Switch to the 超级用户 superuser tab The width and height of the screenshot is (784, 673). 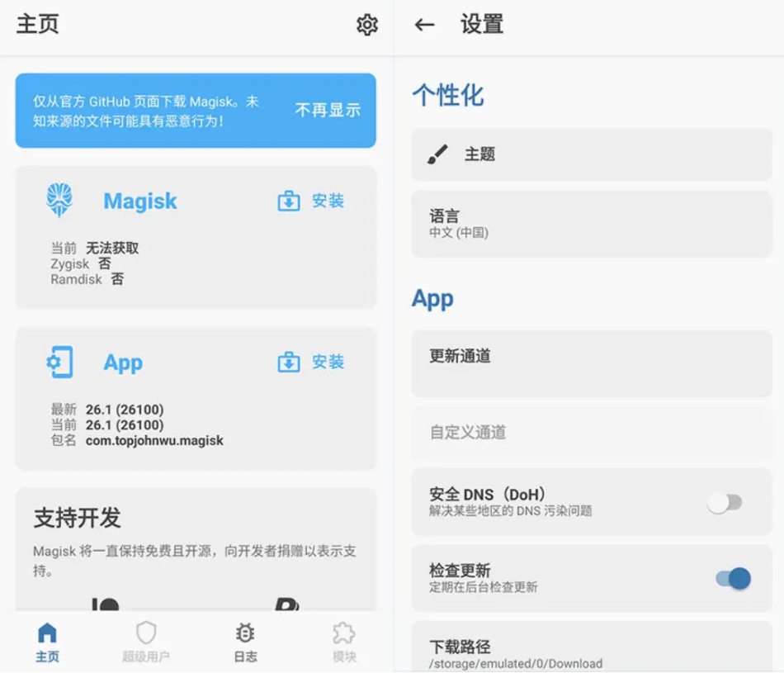(x=146, y=642)
